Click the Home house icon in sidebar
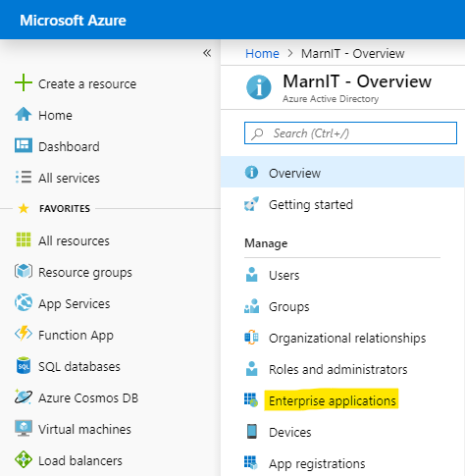The image size is (465, 476). [x=24, y=115]
